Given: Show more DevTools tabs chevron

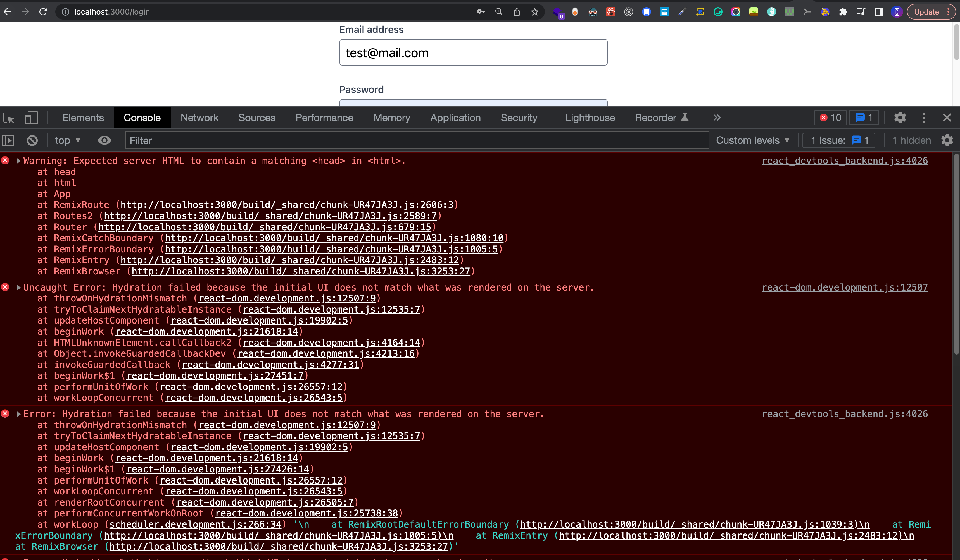Looking at the screenshot, I should (717, 118).
